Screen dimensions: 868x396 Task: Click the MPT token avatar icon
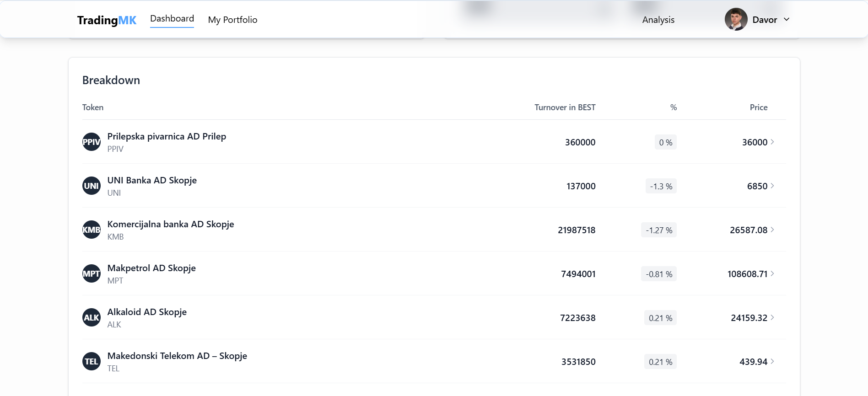[x=91, y=273]
